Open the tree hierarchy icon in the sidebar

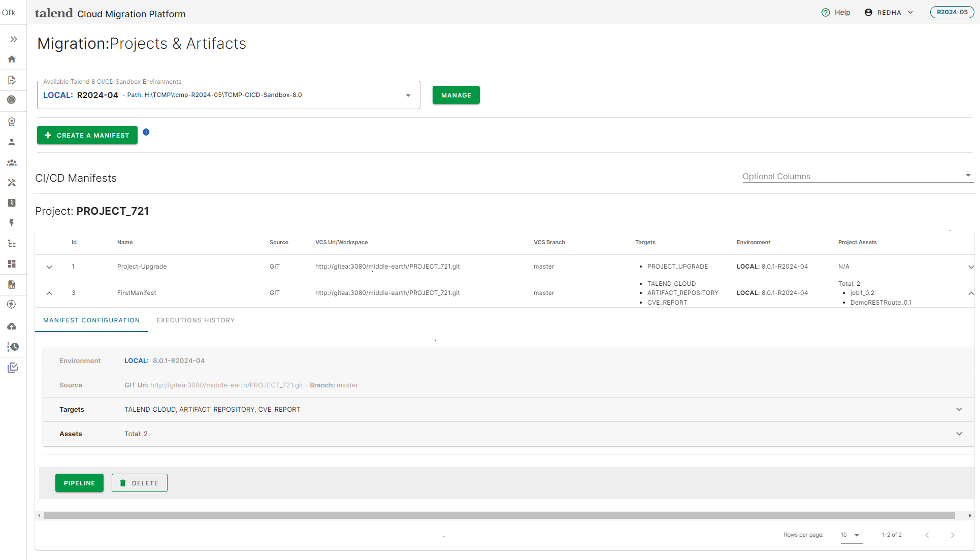pyautogui.click(x=12, y=244)
